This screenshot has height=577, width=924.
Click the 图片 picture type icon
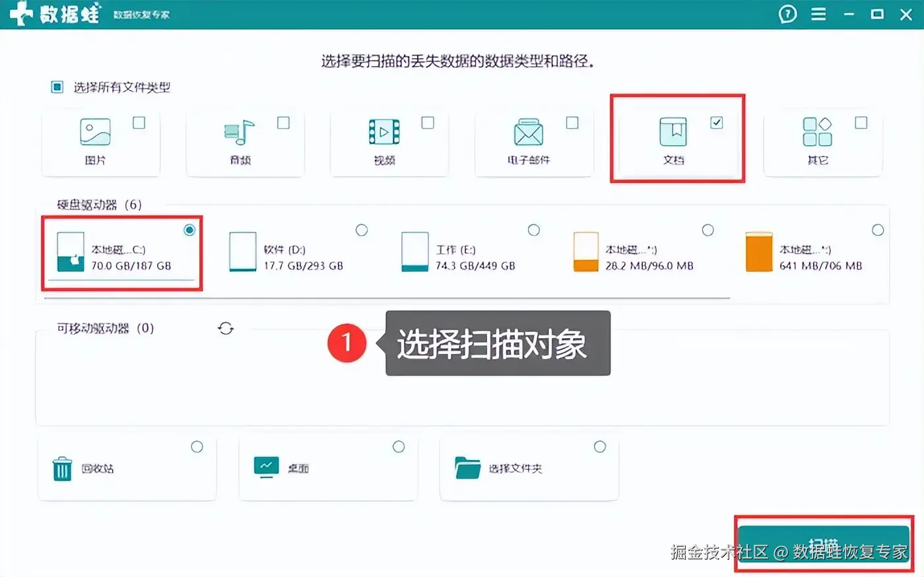95,132
